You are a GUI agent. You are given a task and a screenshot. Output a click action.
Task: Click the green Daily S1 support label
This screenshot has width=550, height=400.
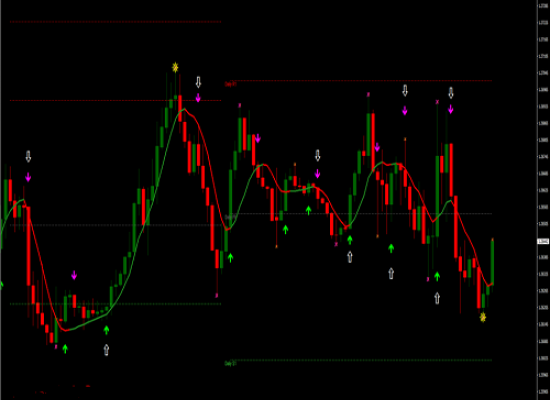pyautogui.click(x=230, y=363)
